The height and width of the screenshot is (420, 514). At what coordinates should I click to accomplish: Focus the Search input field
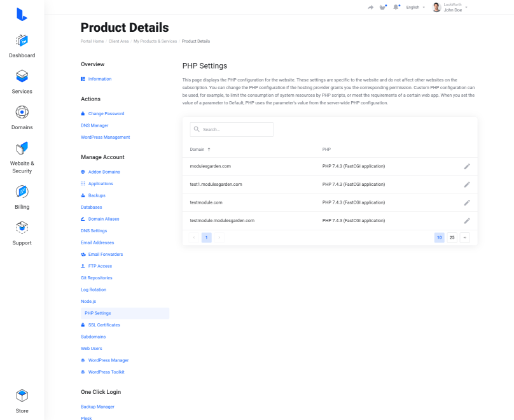coord(232,130)
